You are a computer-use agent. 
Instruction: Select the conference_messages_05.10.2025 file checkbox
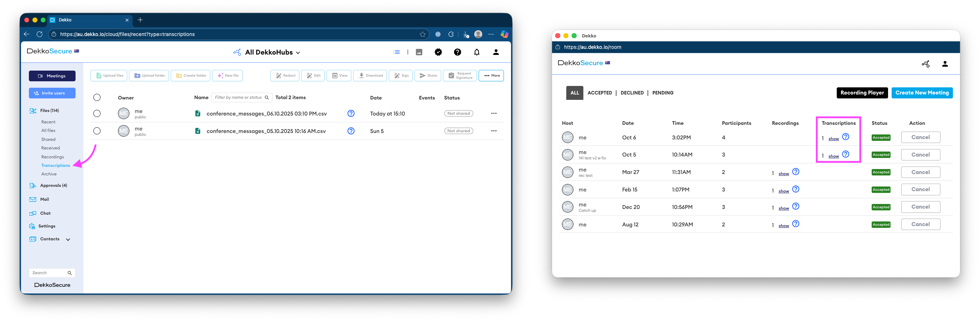(97, 131)
